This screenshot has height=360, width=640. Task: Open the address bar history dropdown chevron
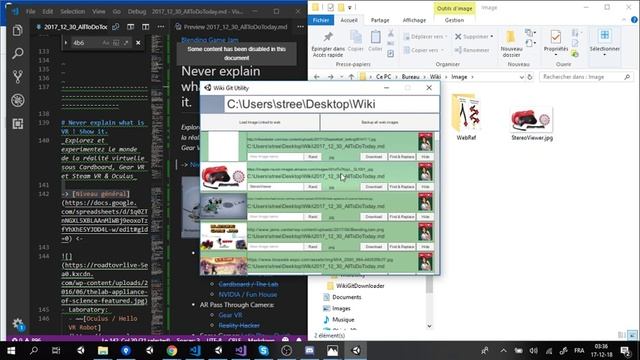click(521, 77)
